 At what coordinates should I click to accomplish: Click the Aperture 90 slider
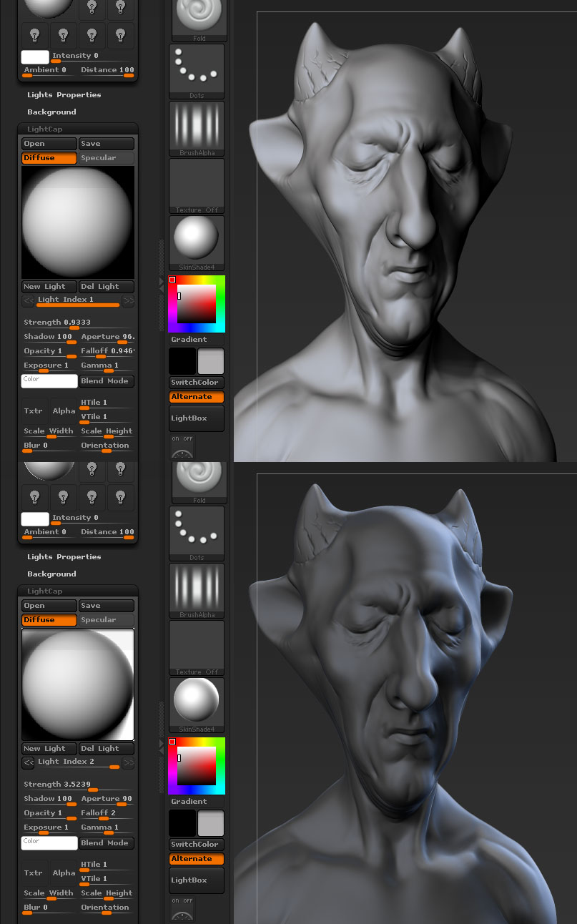107,800
